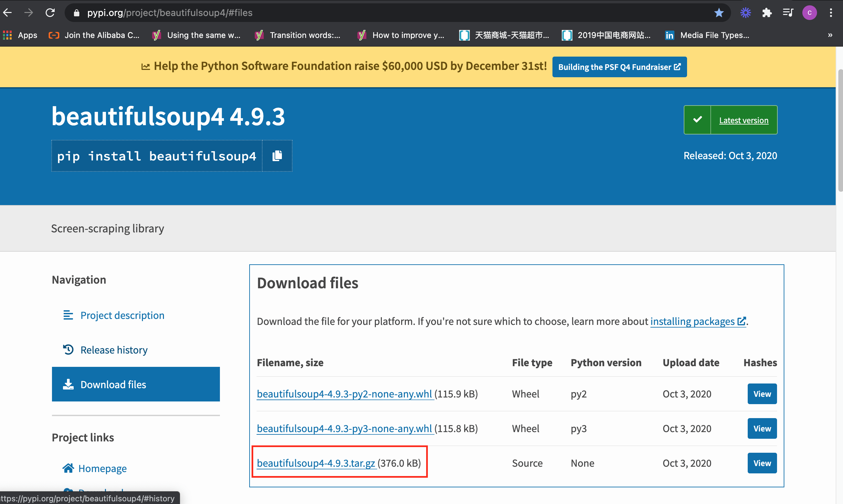Click the Released: Oct 3, 2020 text
The image size is (843, 504).
tap(730, 155)
